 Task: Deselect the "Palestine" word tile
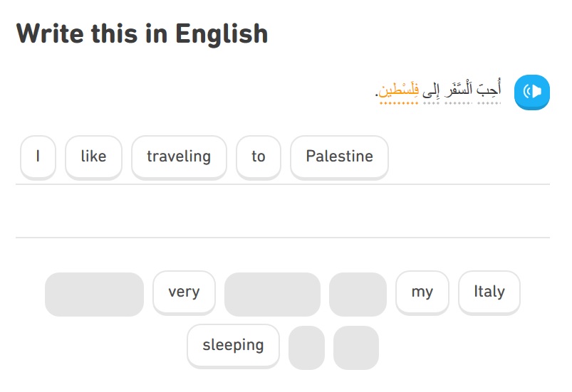pyautogui.click(x=339, y=157)
